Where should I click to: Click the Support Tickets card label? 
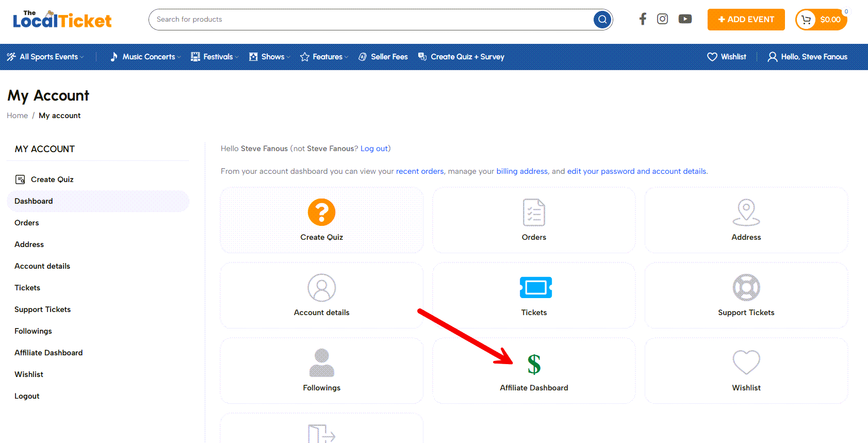[x=746, y=313]
